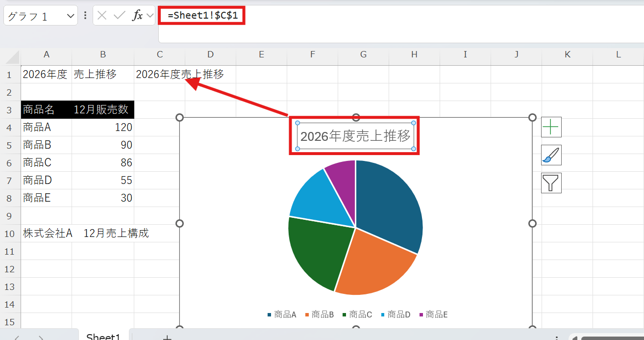Select the column C header

pyautogui.click(x=159, y=54)
